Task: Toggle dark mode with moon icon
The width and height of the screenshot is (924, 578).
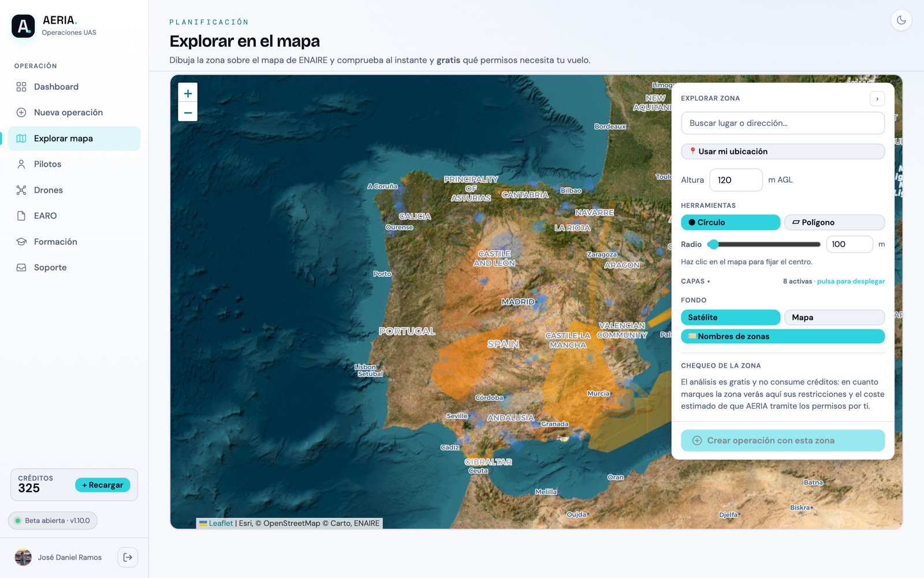Action: 901,20
